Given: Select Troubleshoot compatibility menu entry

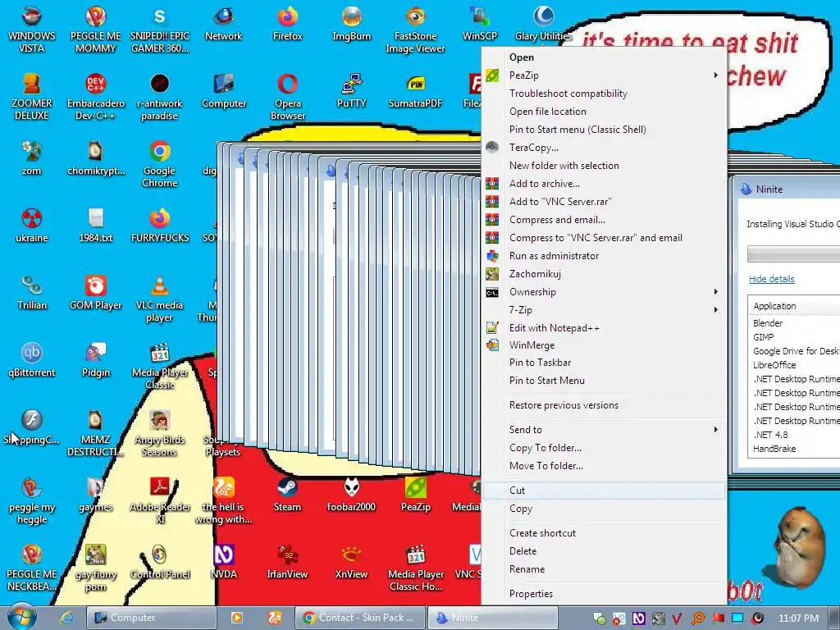Looking at the screenshot, I should (x=604, y=94).
